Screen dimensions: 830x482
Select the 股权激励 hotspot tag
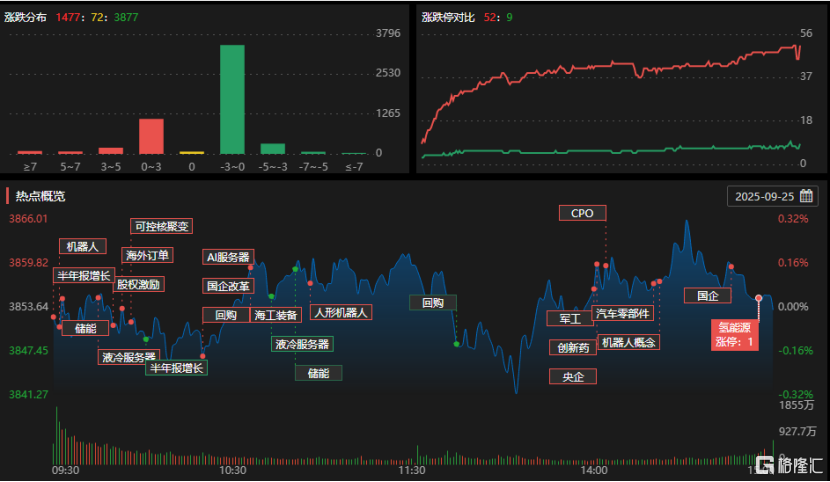[x=139, y=285]
